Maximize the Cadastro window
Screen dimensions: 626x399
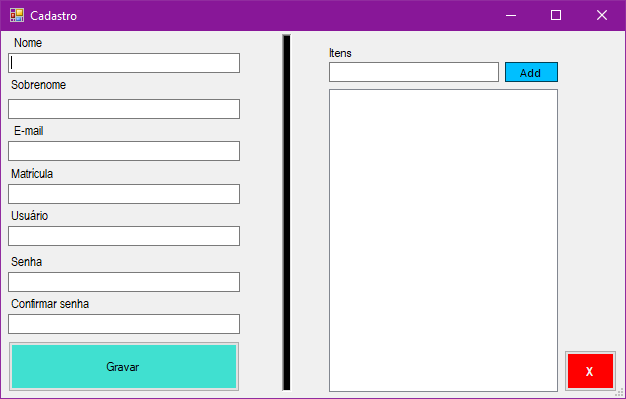(x=556, y=16)
